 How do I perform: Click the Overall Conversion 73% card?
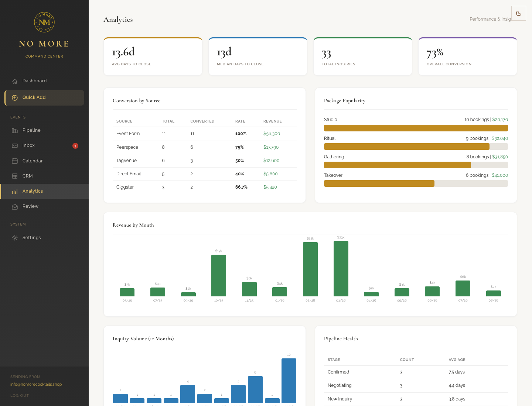coord(468,56)
